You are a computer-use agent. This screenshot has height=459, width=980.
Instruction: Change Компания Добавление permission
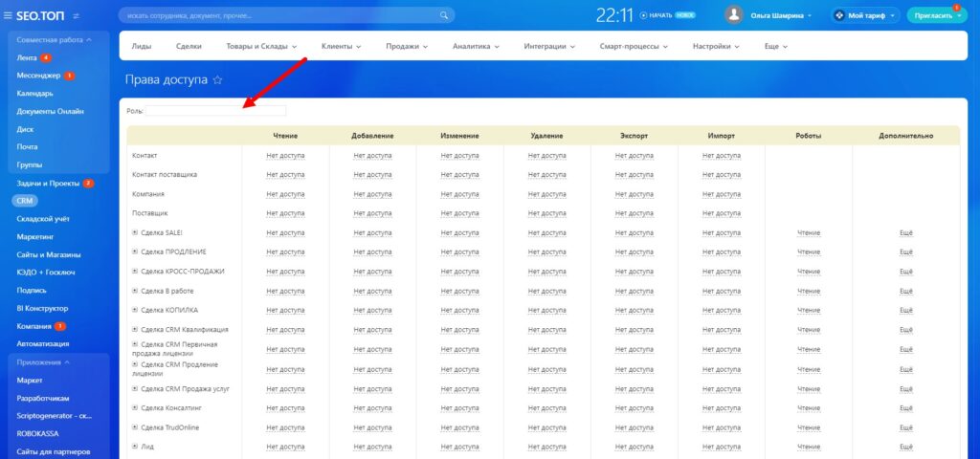372,194
